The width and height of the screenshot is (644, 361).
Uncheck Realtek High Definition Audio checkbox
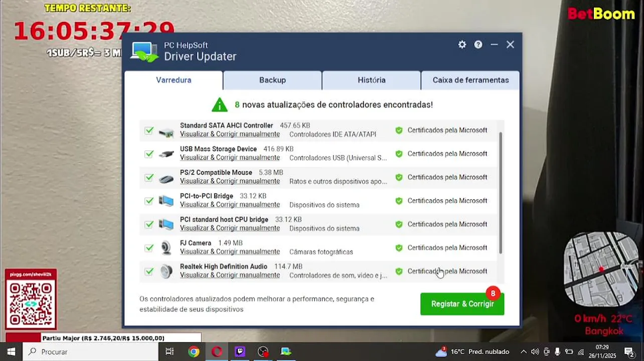pos(149,271)
